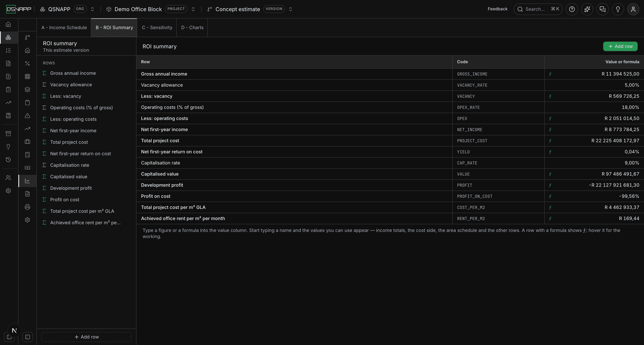Click the Feedback link in the top bar
644x345 pixels.
pyautogui.click(x=498, y=9)
